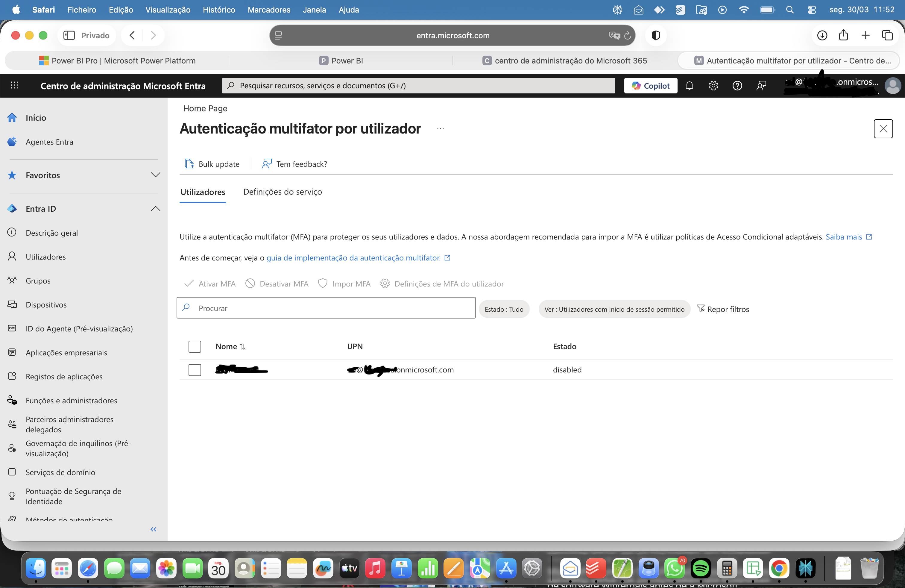Open the Ver utilizadores filter dropdown
Viewport: 905px width, 588px height.
click(614, 309)
